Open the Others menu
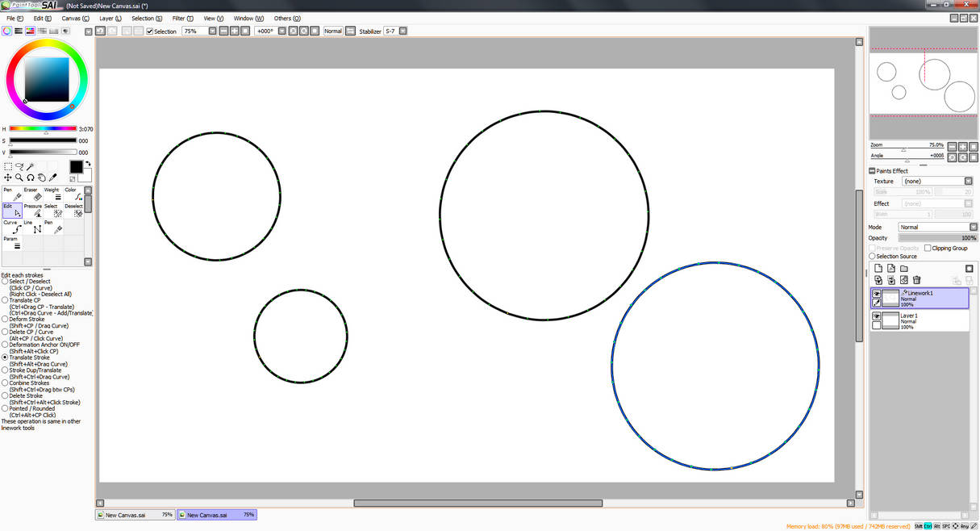This screenshot has width=980, height=531. pos(287,19)
